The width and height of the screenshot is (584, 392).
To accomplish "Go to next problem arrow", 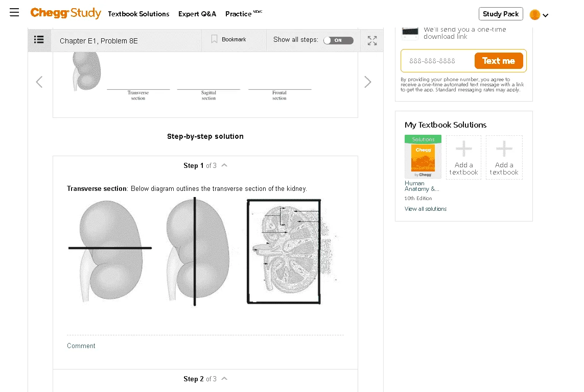I will [x=367, y=82].
